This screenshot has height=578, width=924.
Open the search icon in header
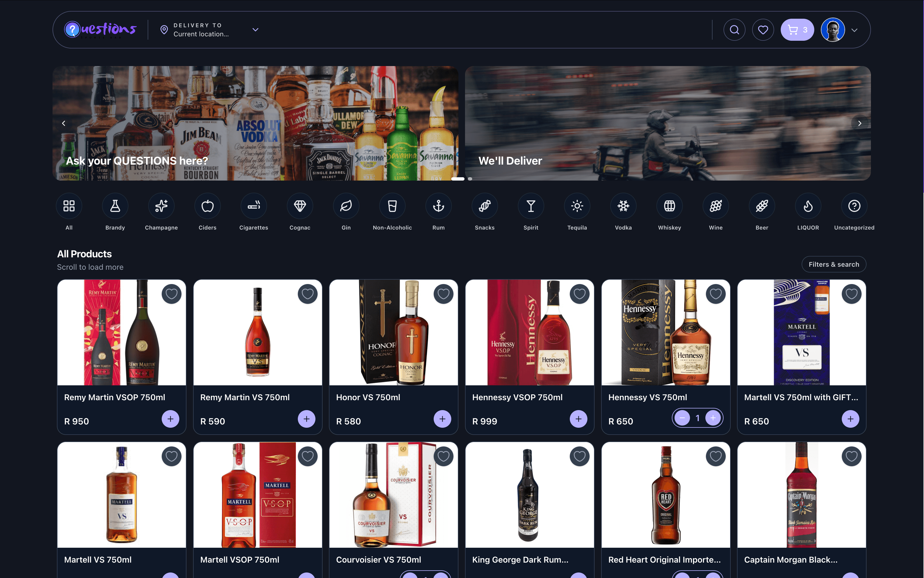[x=734, y=30]
